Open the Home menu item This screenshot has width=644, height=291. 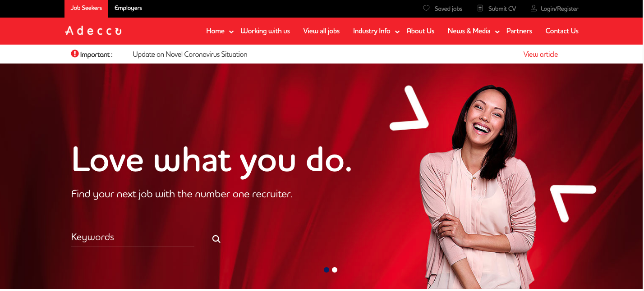coord(215,31)
